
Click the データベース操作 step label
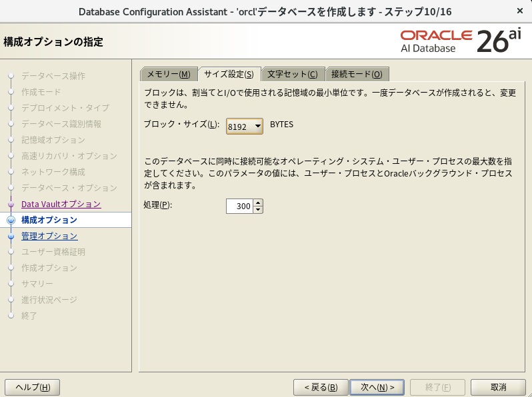pos(53,76)
